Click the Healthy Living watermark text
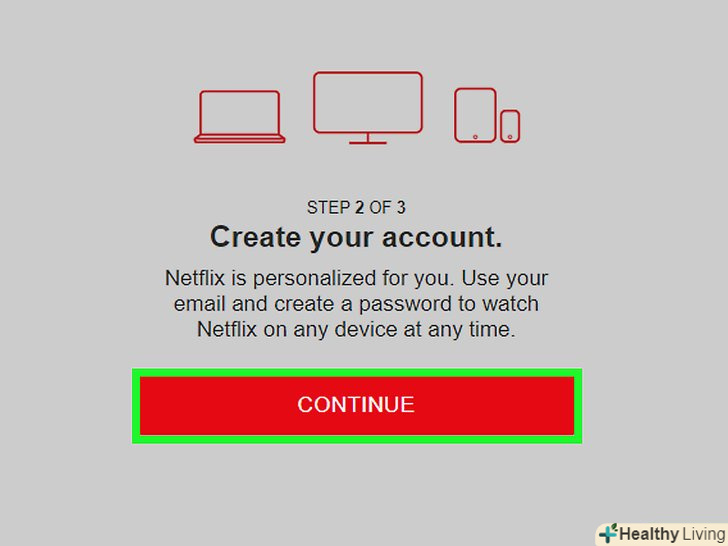728x546 pixels. coord(672,534)
